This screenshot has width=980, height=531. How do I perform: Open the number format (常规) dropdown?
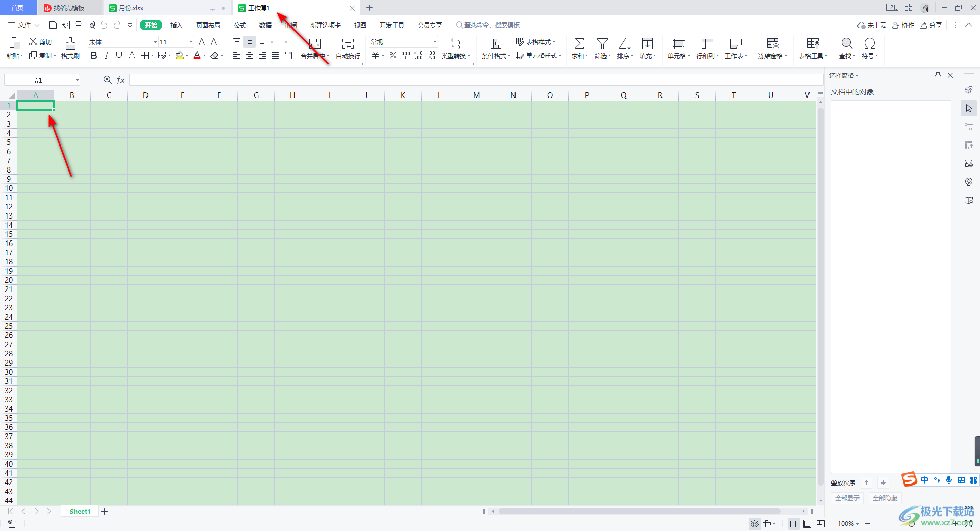click(x=435, y=42)
